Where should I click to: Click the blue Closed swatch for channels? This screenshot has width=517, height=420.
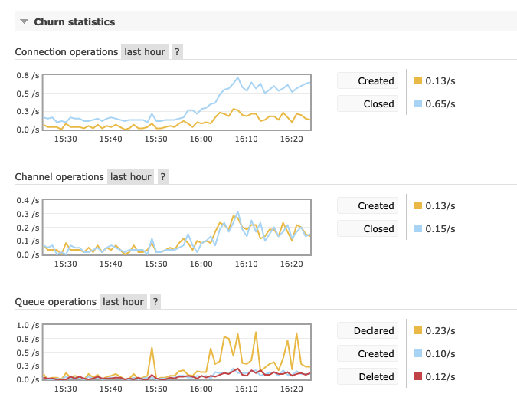[418, 228]
